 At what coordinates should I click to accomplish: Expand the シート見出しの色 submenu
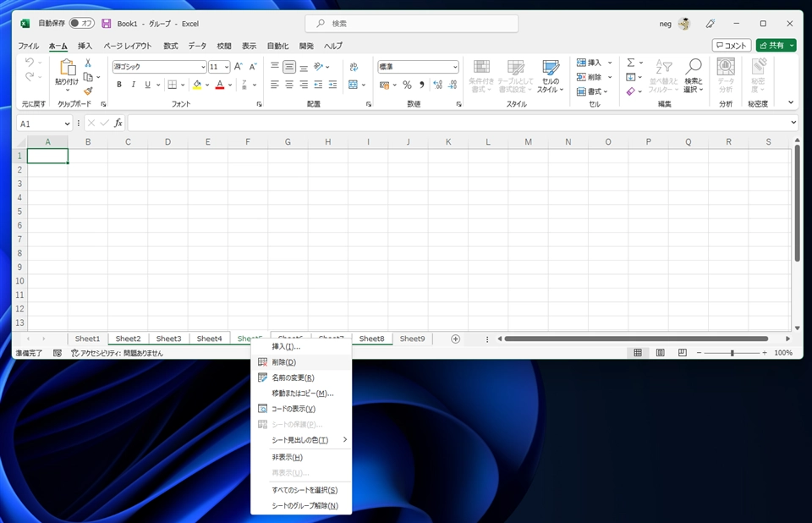coord(301,440)
